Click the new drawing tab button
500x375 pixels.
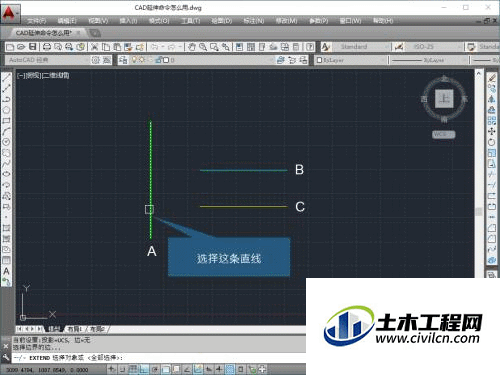(95, 33)
